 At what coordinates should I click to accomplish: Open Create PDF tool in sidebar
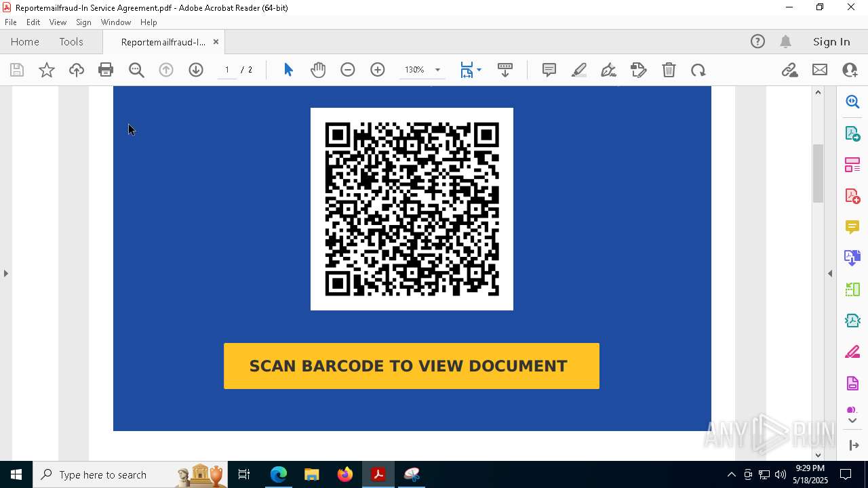(852, 195)
